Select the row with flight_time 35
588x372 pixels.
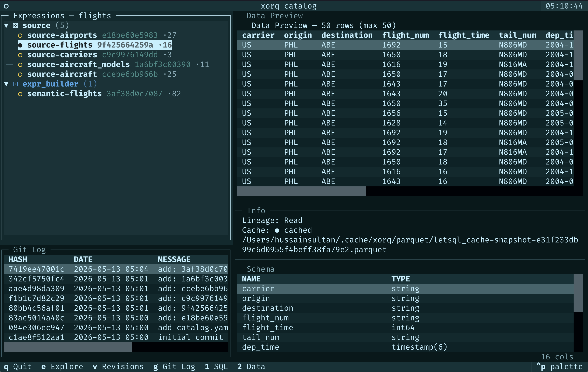(405, 104)
